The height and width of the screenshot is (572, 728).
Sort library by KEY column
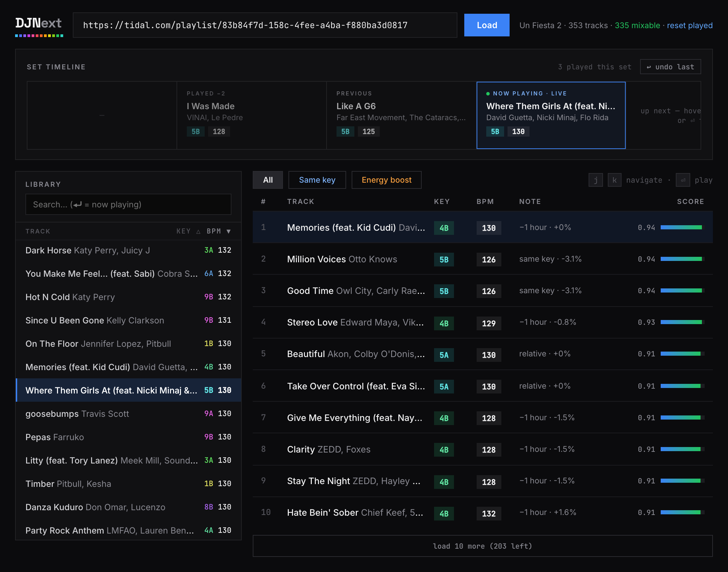188,231
